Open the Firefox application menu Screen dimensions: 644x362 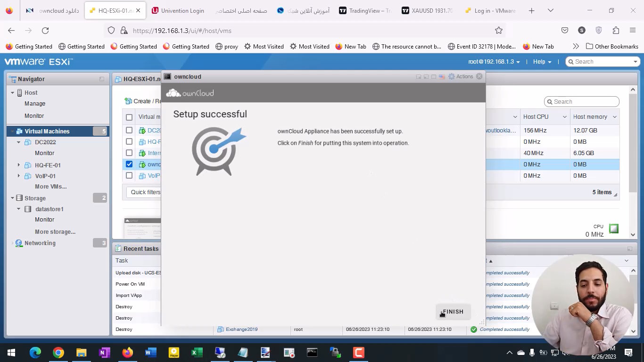633,30
